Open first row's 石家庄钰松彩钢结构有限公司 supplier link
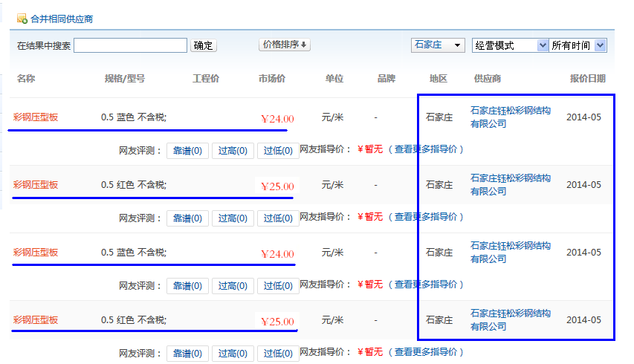Image resolution: width=634 pixels, height=364 pixels. point(511,117)
